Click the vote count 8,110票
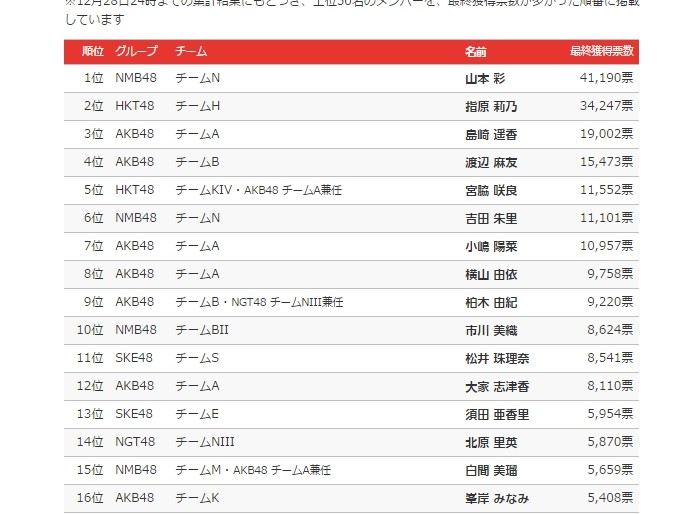Screen dimensions: 691x514 [610, 385]
